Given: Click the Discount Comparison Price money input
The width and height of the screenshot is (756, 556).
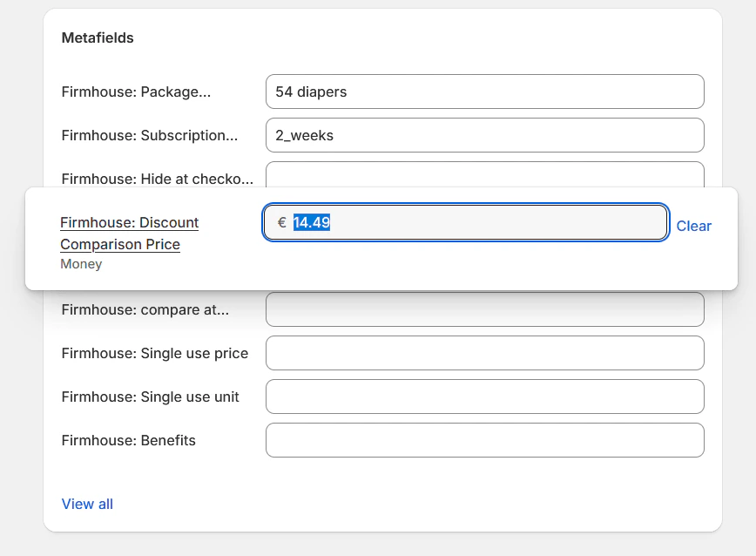Looking at the screenshot, I should click(x=479, y=222).
